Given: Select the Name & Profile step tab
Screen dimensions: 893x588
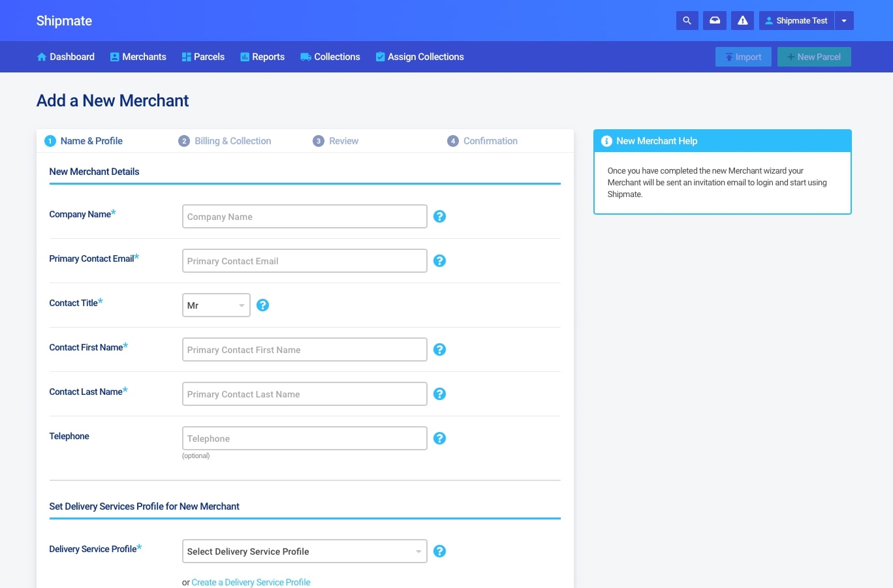Looking at the screenshot, I should [84, 141].
